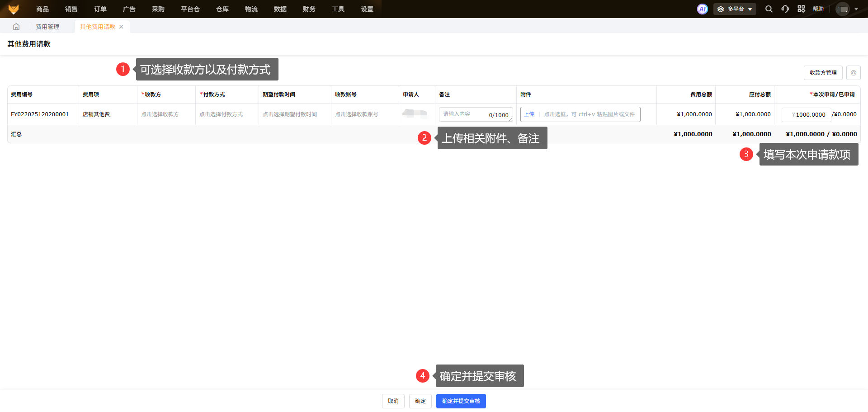Click the 费用总额 column header

[701, 95]
